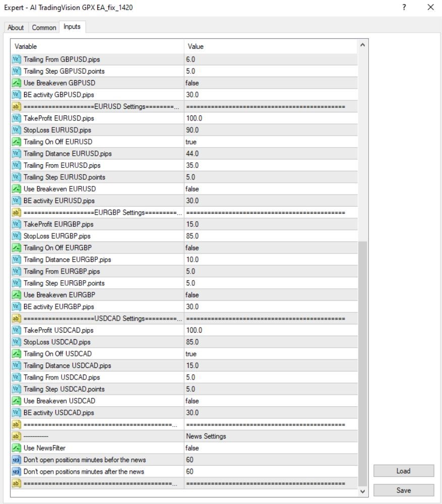Image resolution: width=442 pixels, height=504 pixels.
Task: Click the icon beside TakeProfit EURGBP,pips
Action: point(16,224)
